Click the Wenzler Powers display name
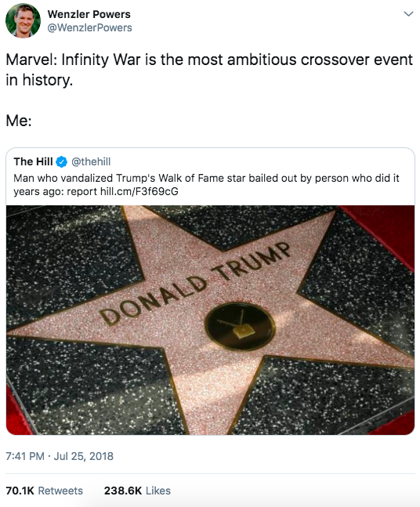The width and height of the screenshot is (420, 507). coord(89,14)
